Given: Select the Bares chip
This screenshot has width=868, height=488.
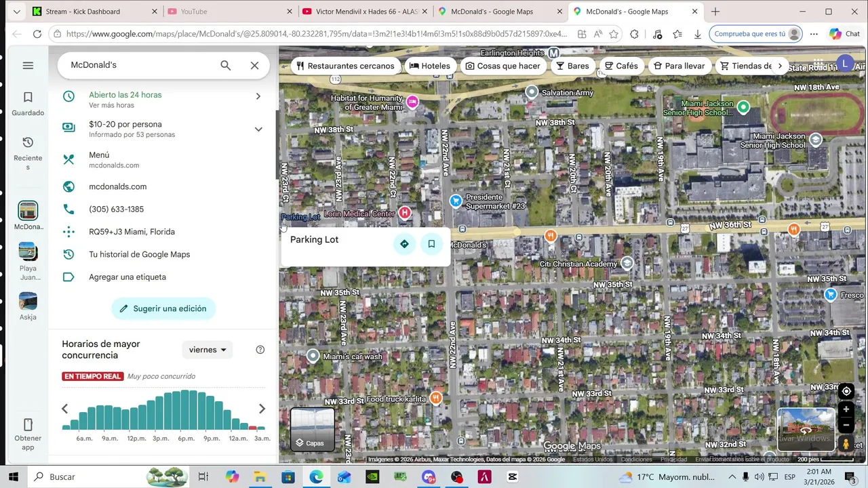Looking at the screenshot, I should point(572,66).
